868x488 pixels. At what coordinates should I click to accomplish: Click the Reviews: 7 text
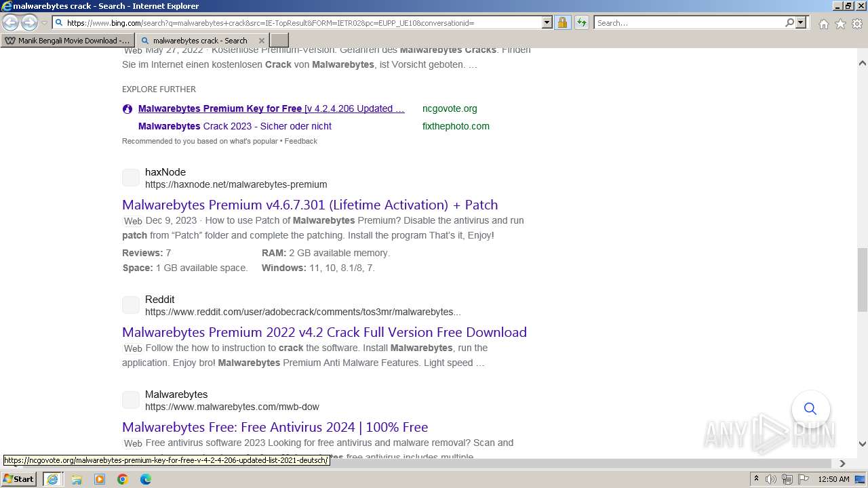pos(146,253)
